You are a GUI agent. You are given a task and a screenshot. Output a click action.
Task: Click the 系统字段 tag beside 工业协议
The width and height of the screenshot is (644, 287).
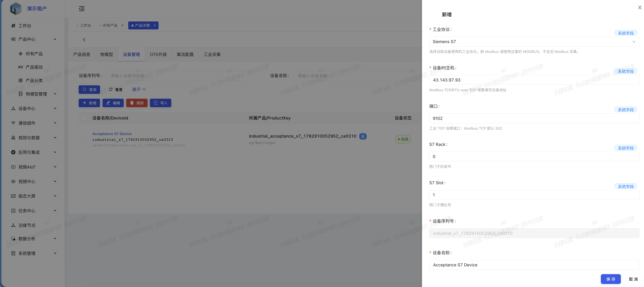(x=626, y=33)
